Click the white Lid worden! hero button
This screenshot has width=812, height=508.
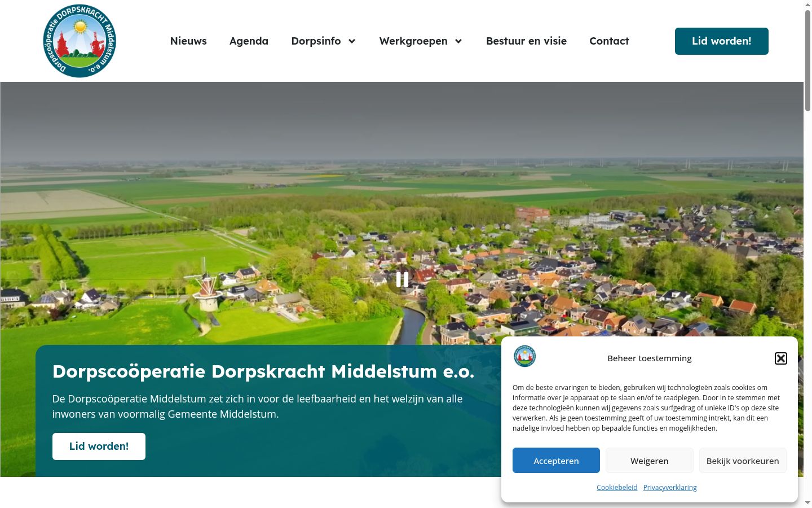click(99, 446)
